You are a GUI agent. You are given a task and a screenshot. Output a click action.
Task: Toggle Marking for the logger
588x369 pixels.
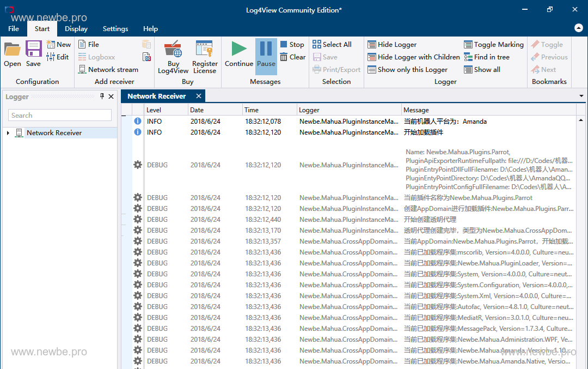point(493,45)
